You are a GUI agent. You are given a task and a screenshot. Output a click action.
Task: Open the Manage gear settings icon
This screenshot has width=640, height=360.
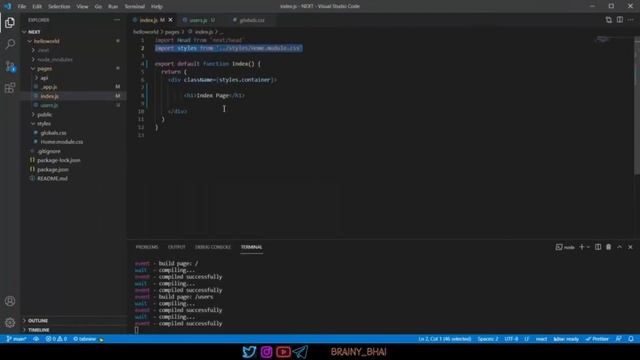point(10,322)
